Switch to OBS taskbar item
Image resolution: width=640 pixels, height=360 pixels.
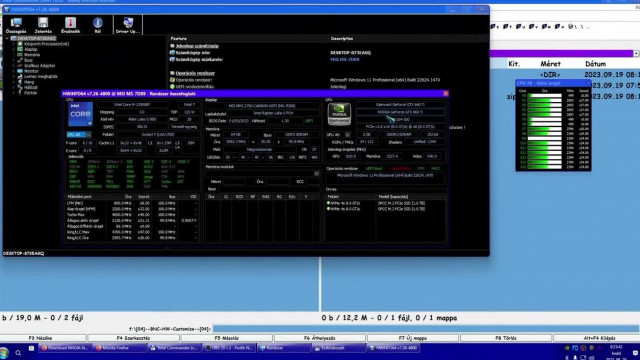[x=230, y=348]
